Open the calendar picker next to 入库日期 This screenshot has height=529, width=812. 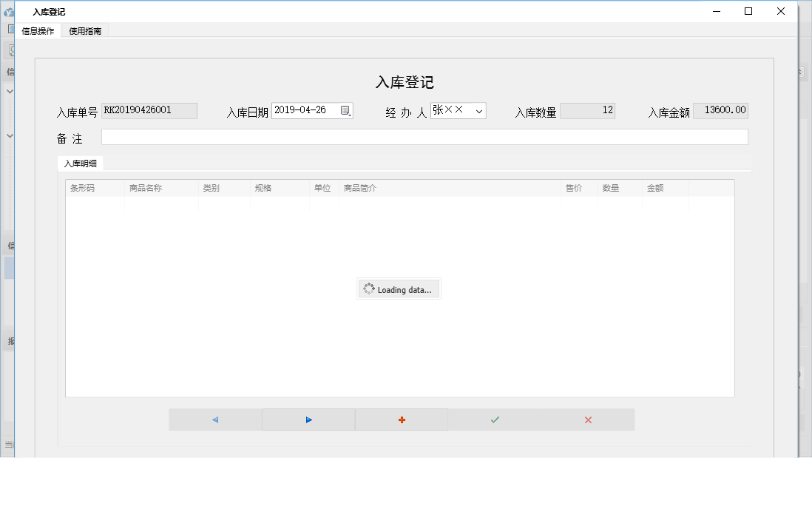tap(345, 109)
